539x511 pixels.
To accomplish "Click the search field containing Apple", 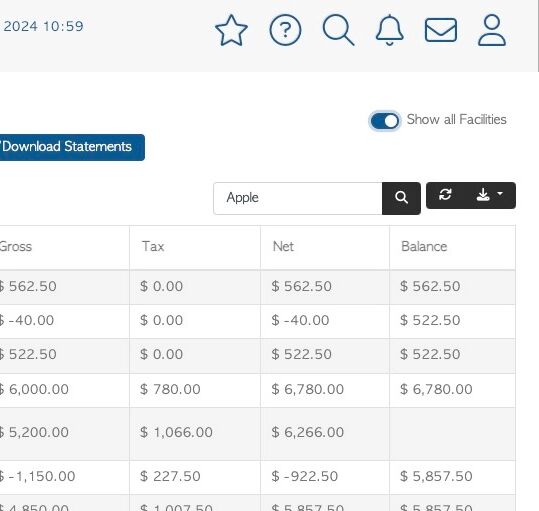I will (x=298, y=198).
